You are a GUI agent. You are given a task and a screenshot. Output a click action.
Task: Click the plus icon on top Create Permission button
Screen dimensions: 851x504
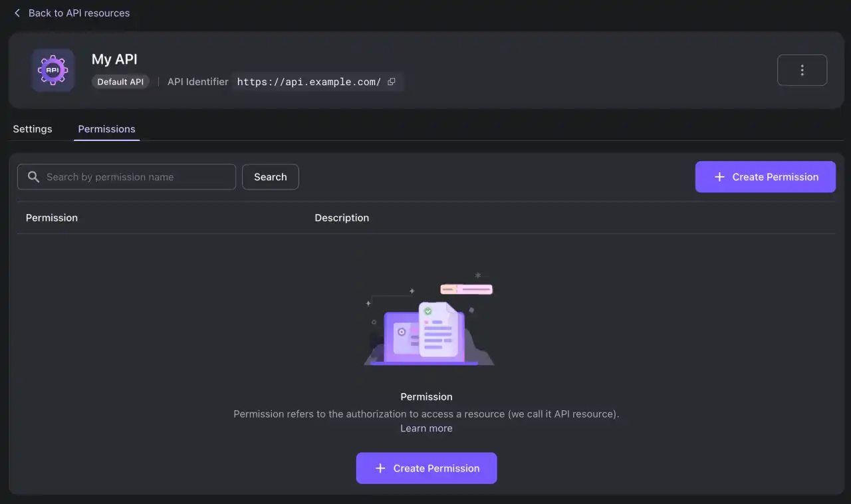719,177
